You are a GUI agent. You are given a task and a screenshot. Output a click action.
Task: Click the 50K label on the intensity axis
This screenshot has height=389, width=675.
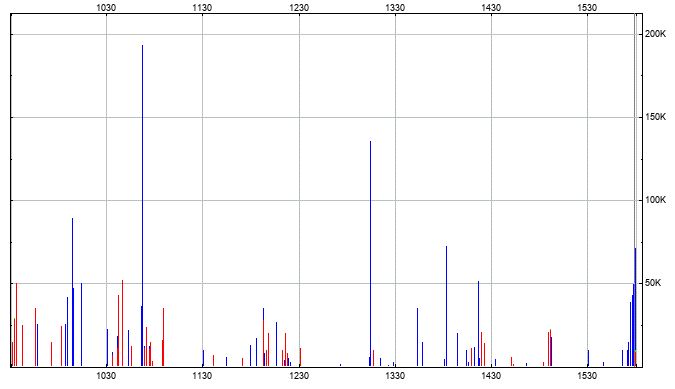(x=653, y=283)
